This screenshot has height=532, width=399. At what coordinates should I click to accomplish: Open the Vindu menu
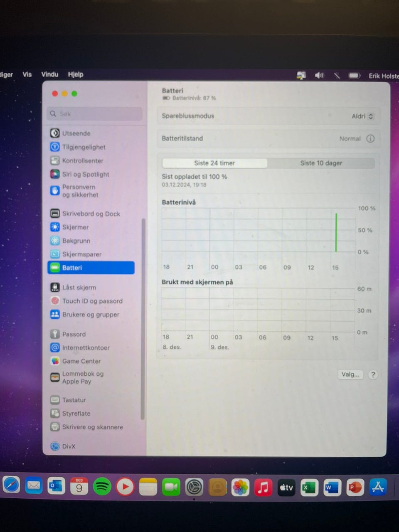coord(50,74)
